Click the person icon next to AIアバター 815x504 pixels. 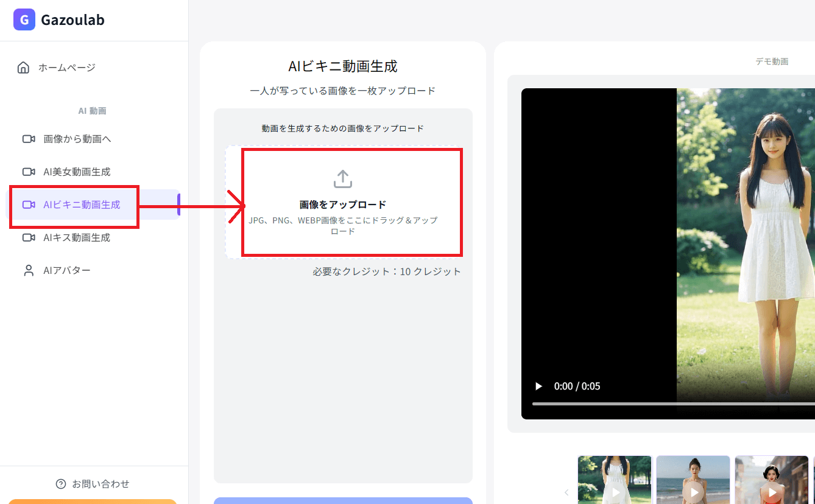[x=28, y=270]
